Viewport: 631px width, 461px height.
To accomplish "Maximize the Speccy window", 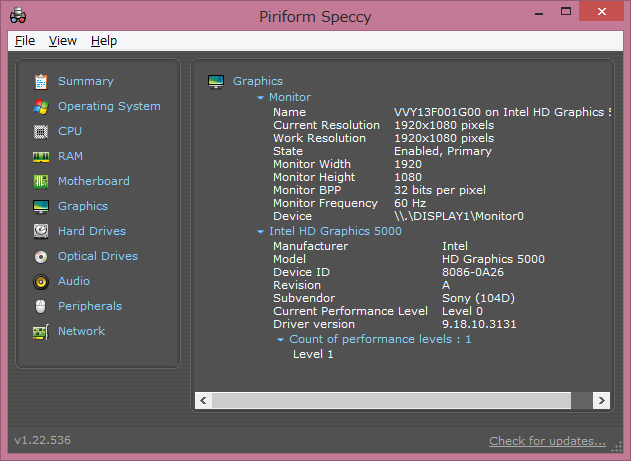I will 566,12.
